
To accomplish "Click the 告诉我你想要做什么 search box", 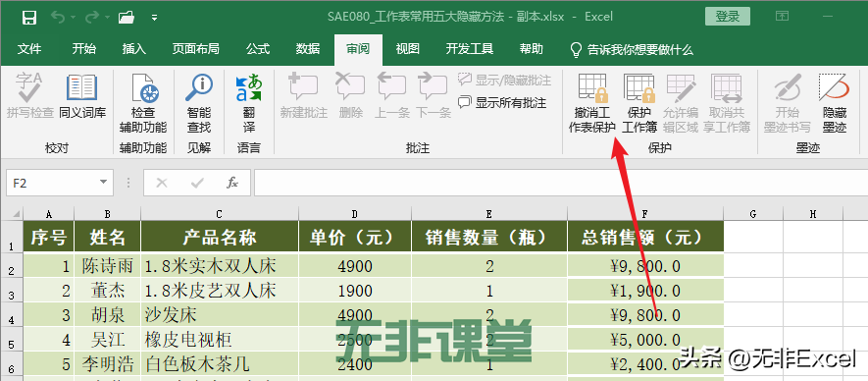I will tap(632, 49).
